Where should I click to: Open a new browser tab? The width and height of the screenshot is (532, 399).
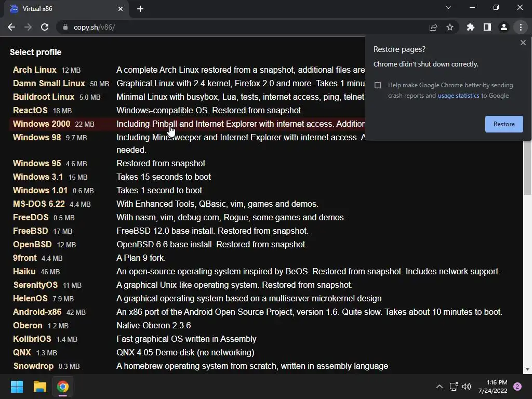tap(140, 9)
